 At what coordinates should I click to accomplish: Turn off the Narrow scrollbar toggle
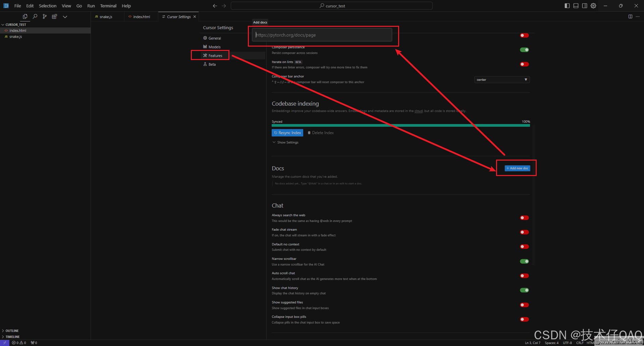click(x=524, y=262)
